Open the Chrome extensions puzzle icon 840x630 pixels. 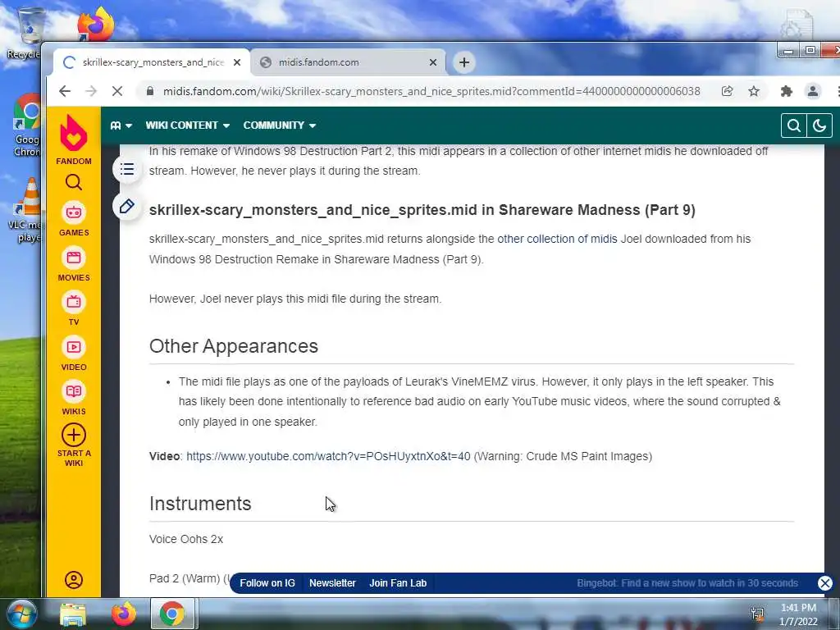[786, 91]
